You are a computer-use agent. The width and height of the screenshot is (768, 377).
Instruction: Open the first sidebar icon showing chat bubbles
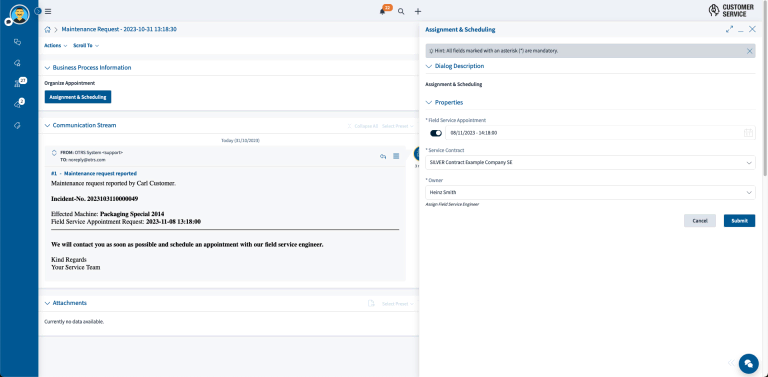coord(18,42)
